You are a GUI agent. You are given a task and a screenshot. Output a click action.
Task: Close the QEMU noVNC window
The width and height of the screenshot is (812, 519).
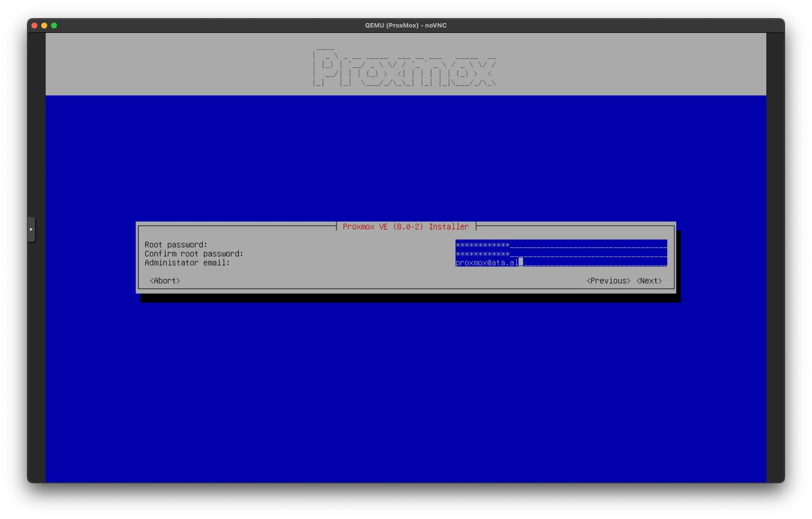[34, 26]
